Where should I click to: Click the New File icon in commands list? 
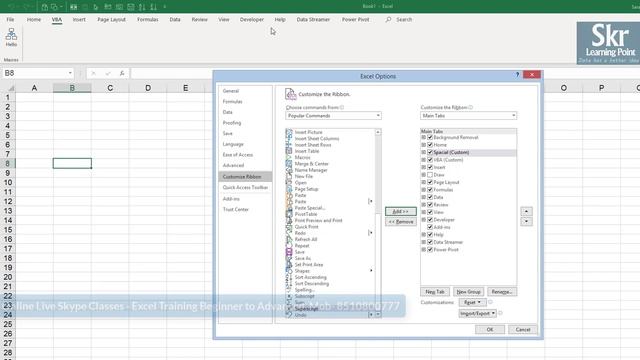pos(289,176)
